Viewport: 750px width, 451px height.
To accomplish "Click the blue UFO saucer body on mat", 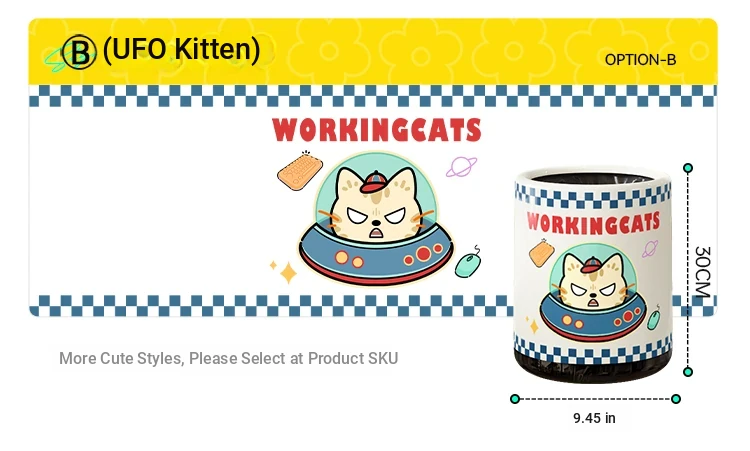I will pos(376,255).
